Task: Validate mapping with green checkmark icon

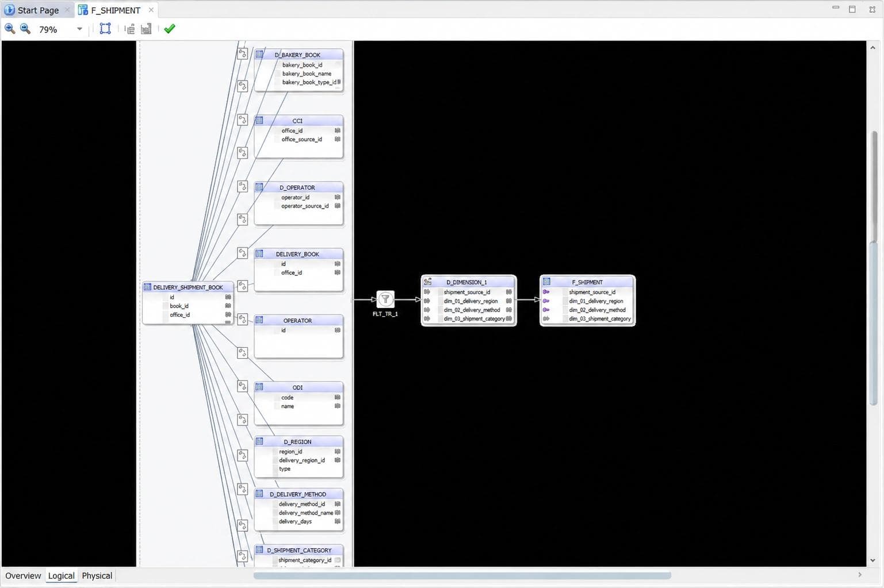Action: click(x=170, y=29)
